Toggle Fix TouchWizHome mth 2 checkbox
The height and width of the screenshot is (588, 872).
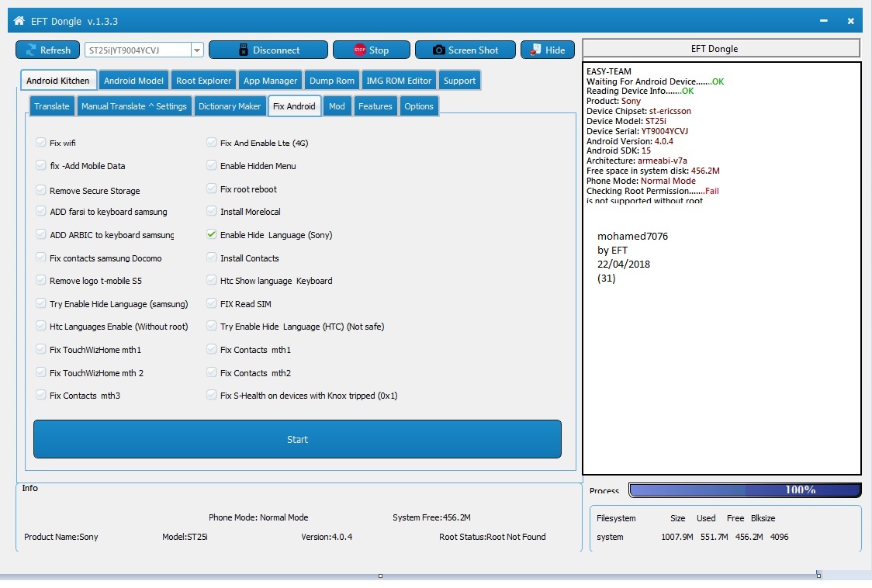[40, 372]
